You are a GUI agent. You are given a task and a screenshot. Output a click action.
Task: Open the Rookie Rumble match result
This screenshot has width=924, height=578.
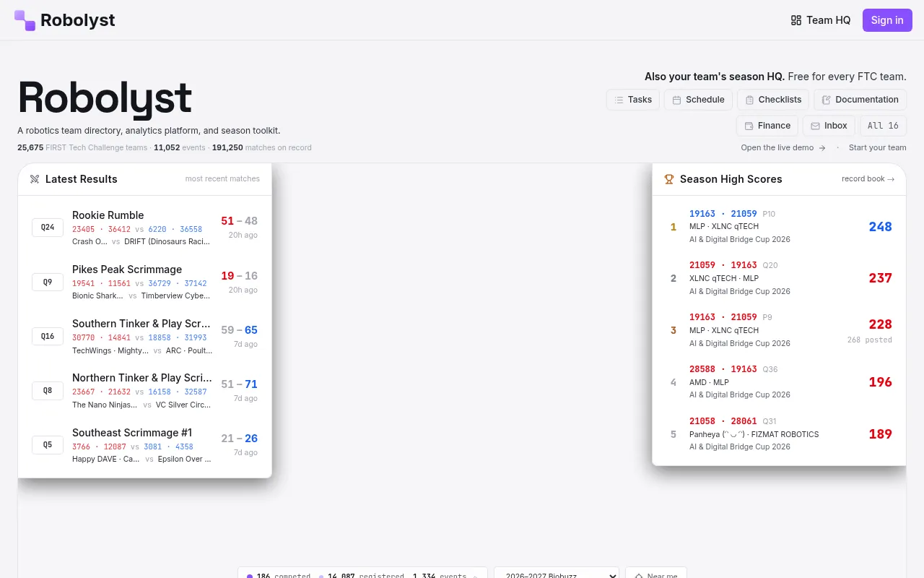[x=144, y=228]
